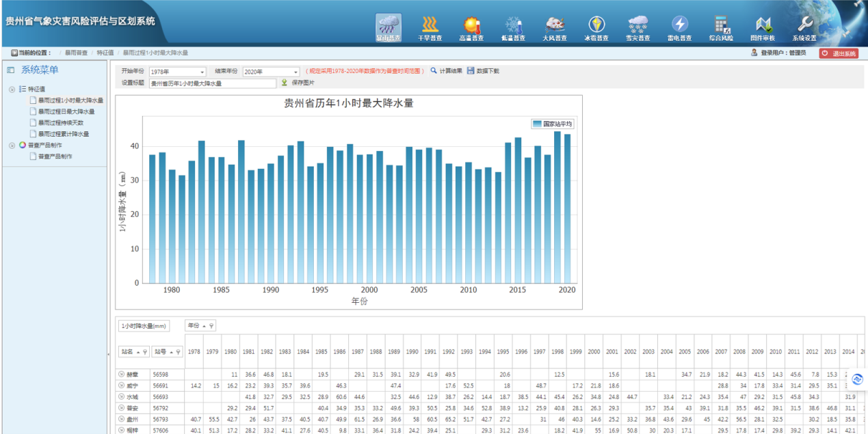Click the 设置标题 chart title field

click(x=213, y=83)
